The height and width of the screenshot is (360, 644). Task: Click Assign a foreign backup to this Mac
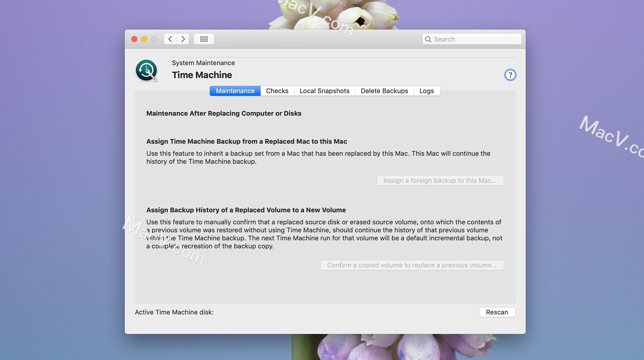(440, 180)
